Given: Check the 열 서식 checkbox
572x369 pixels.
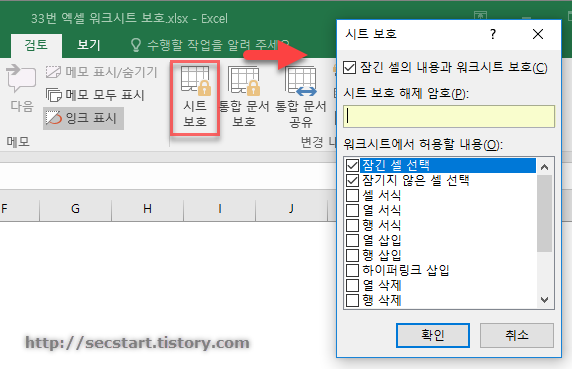Looking at the screenshot, I should (352, 210).
